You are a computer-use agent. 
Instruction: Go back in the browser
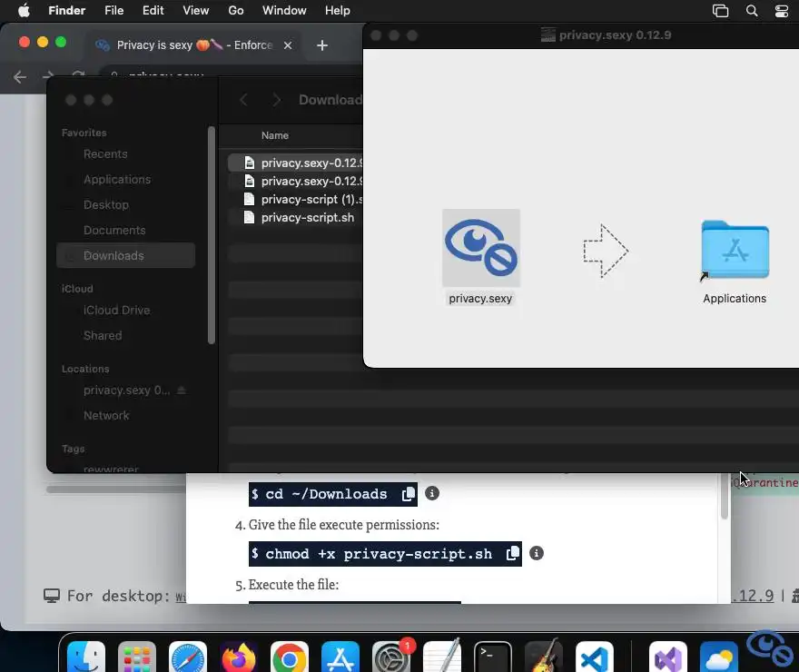(20, 77)
